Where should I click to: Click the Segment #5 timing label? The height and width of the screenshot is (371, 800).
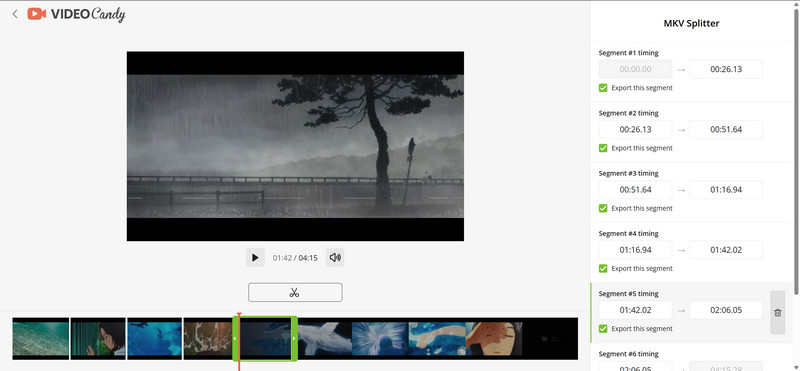[x=628, y=294]
